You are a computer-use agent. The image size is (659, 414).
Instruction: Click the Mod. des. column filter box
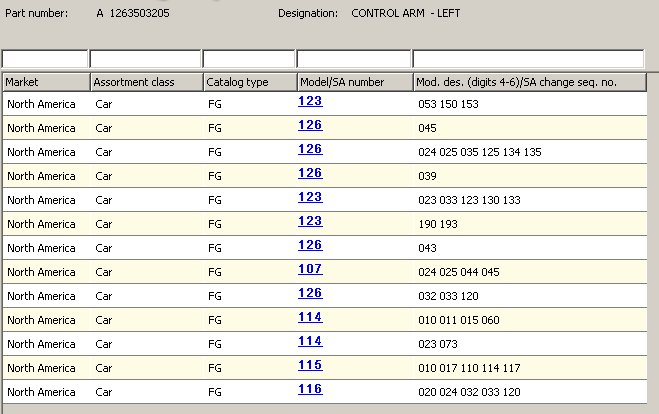tap(528, 59)
